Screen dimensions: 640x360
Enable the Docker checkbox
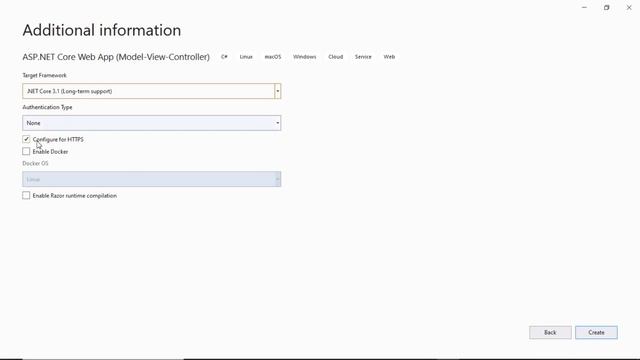coord(26,151)
